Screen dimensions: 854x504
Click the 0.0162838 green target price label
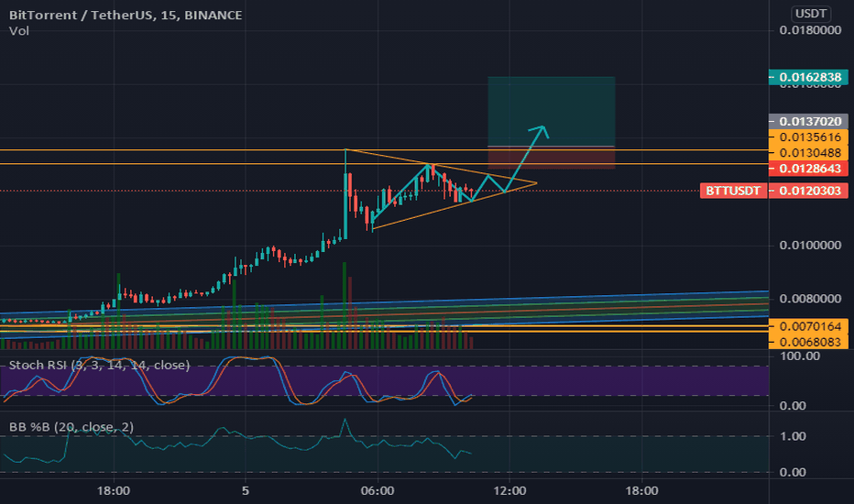808,77
